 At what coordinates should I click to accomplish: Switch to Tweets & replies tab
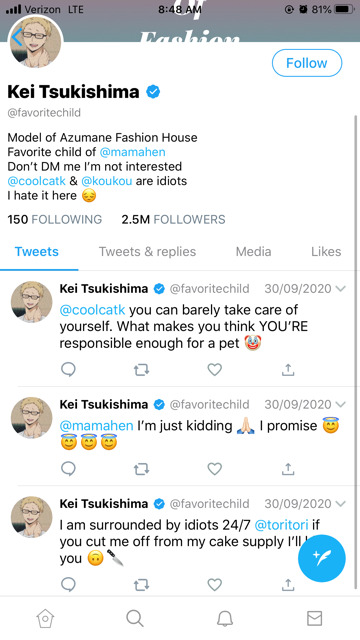click(147, 251)
